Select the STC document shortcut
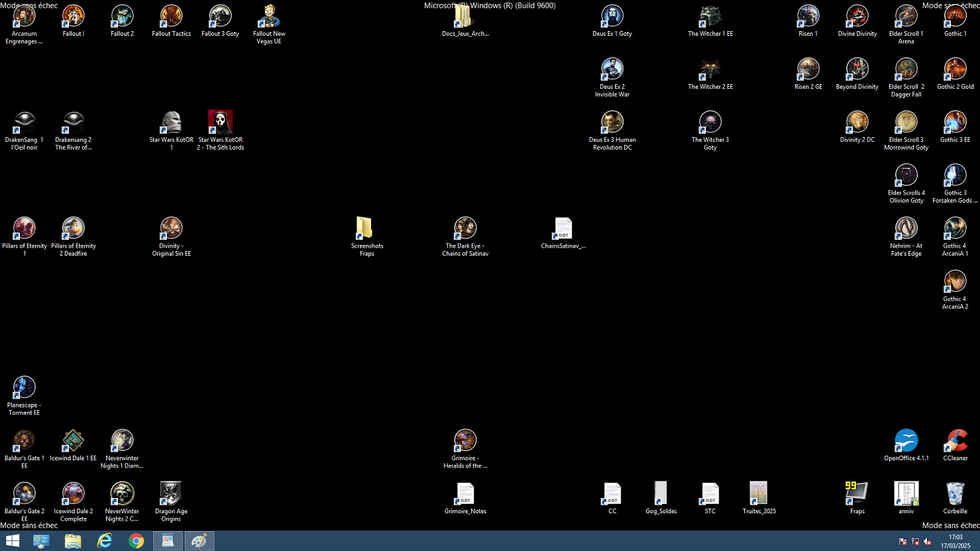Screen dimensions: 980x551 pyautogui.click(x=710, y=493)
